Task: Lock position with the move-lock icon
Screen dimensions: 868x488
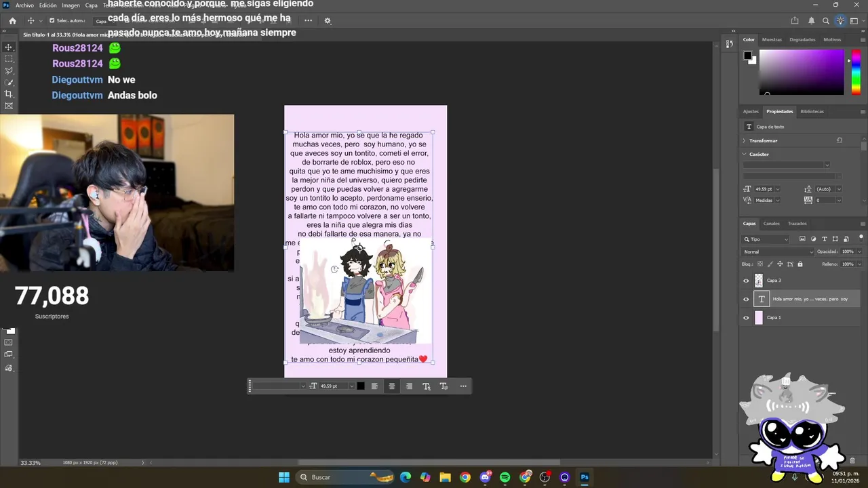Action: [x=780, y=264]
